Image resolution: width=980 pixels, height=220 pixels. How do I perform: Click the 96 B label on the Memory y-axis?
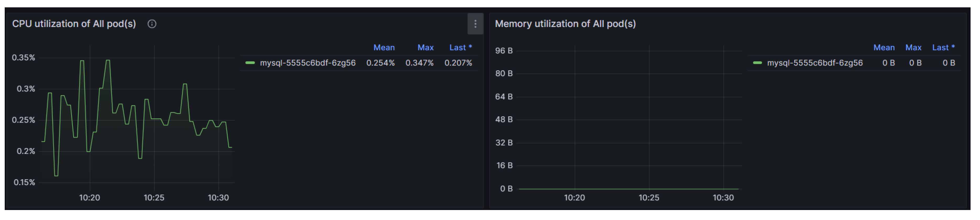[504, 51]
